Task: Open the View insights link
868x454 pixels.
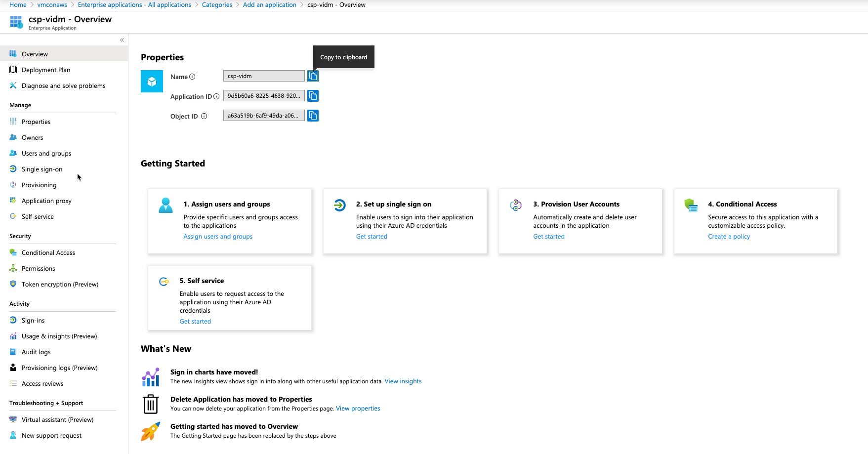Action: (403, 381)
